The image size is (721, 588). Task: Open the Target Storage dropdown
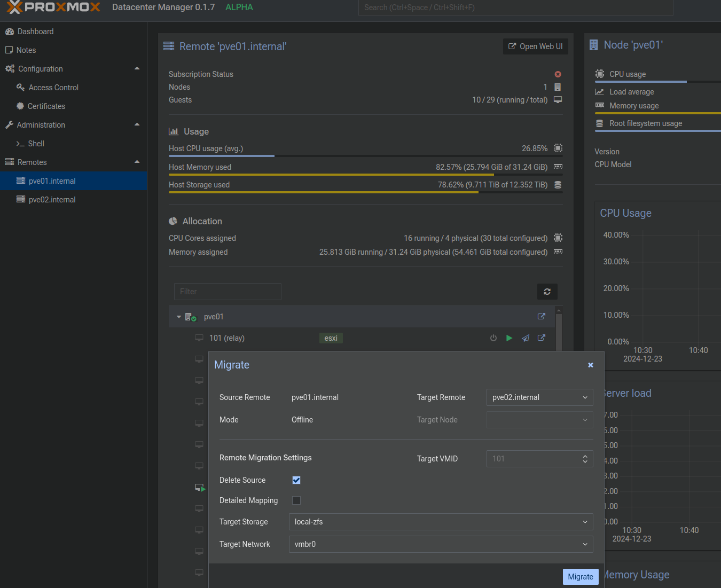pos(441,522)
